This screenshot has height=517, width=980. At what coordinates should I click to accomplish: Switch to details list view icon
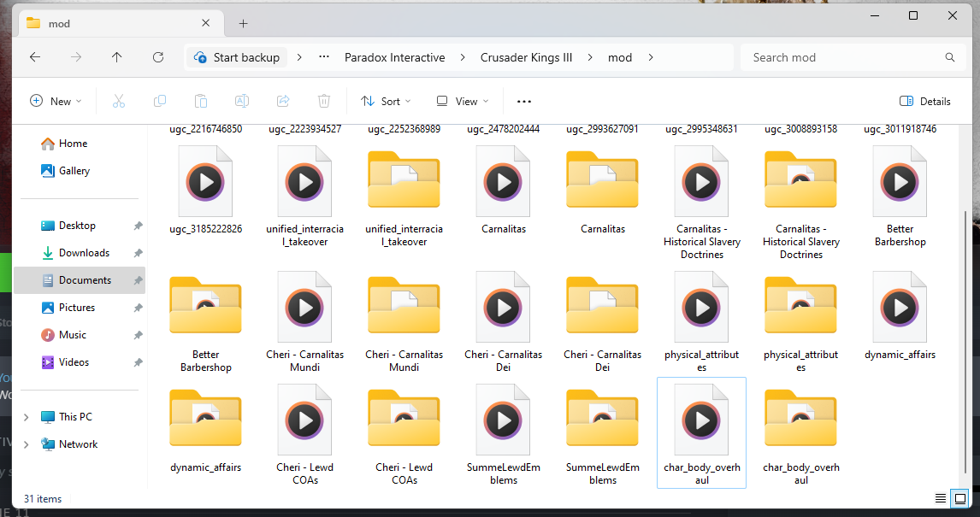(940, 498)
